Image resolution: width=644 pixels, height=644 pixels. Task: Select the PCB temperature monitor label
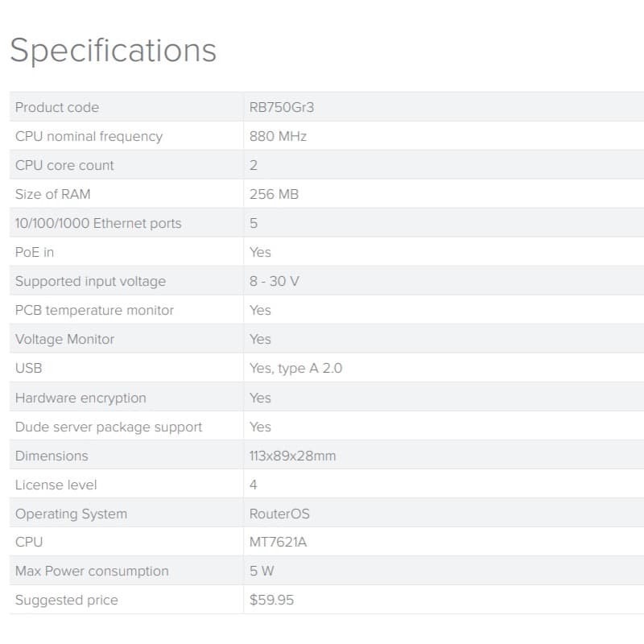click(94, 310)
